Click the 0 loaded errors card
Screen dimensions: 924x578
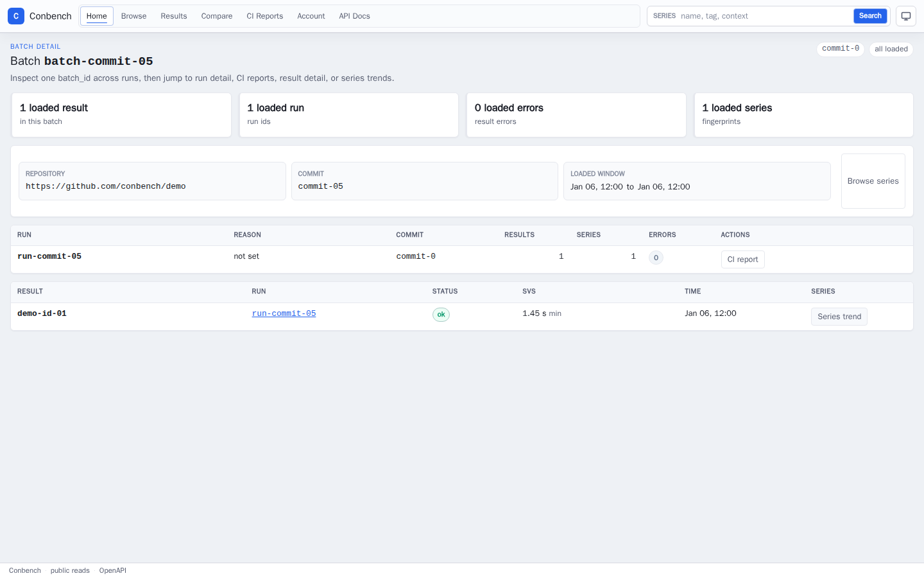(576, 115)
